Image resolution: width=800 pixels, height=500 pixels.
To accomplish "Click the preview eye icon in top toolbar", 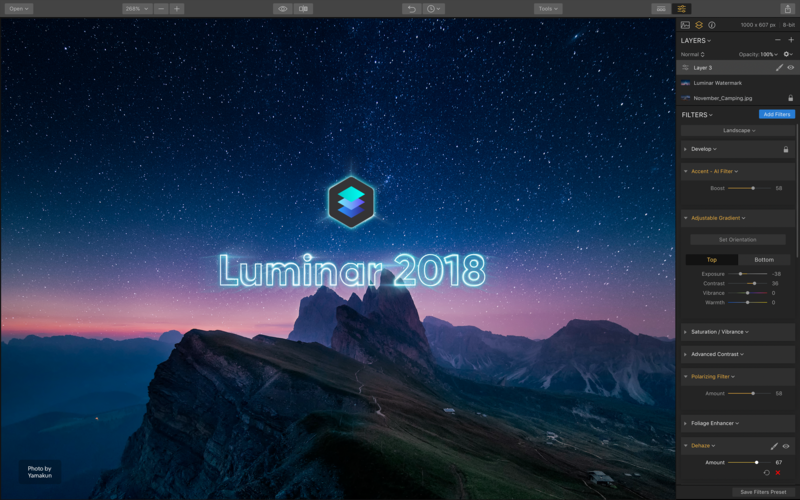I will [283, 8].
